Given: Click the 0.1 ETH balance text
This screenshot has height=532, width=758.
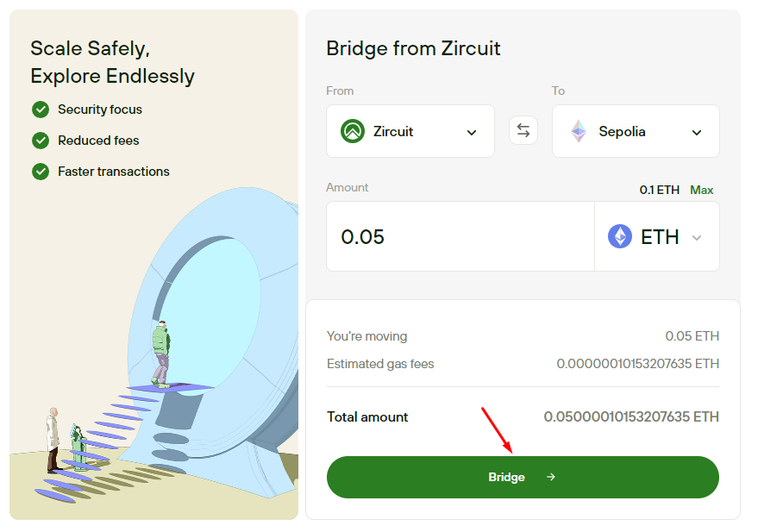Looking at the screenshot, I should 659,190.
